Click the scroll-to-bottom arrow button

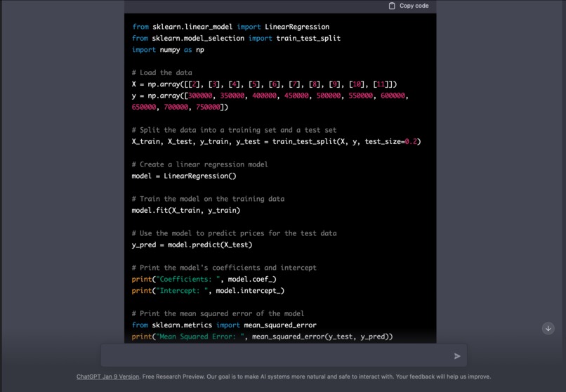548,328
